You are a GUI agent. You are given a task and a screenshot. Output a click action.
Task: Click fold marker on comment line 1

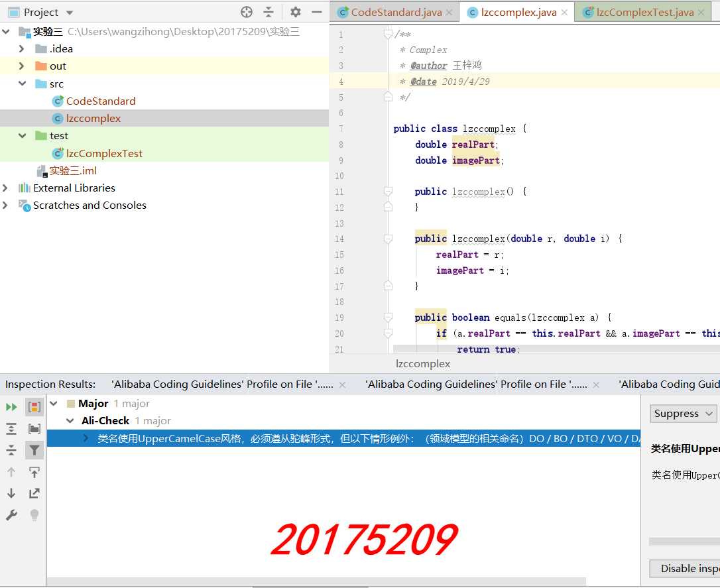388,34
